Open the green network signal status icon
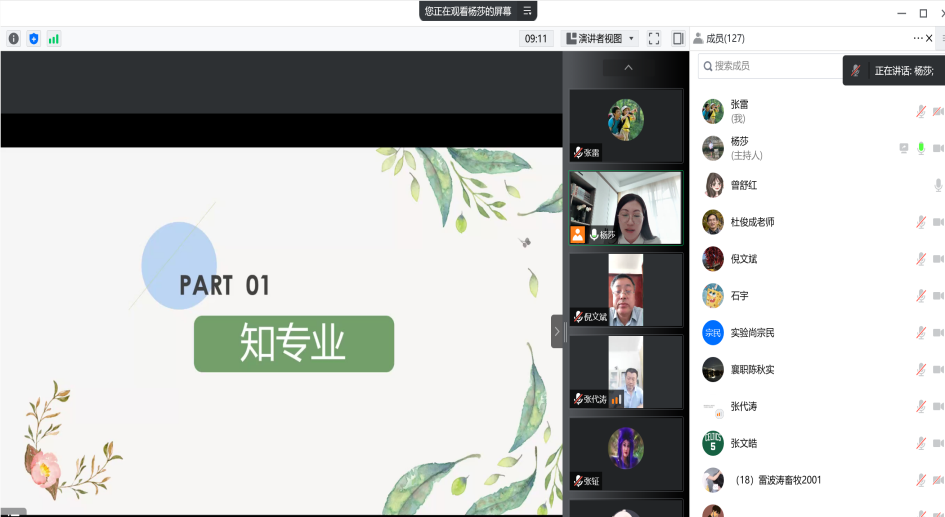 [54, 39]
